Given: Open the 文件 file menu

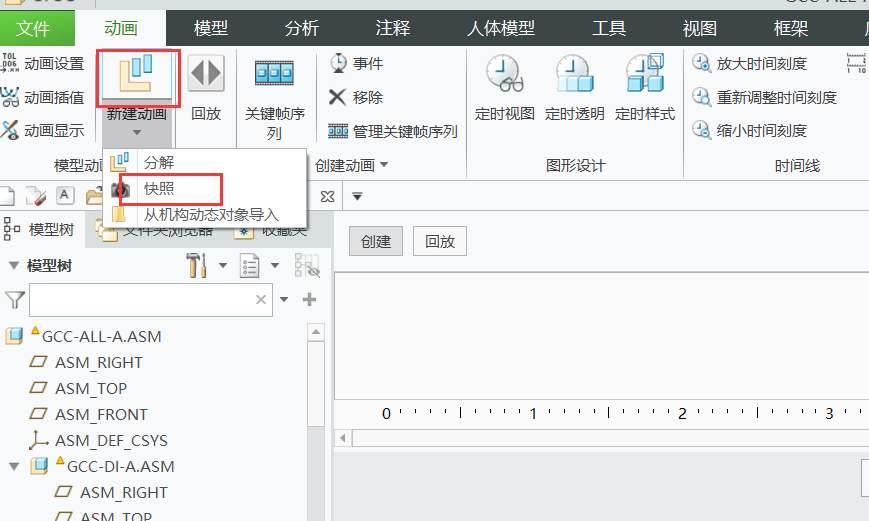Looking at the screenshot, I should click(x=37, y=28).
